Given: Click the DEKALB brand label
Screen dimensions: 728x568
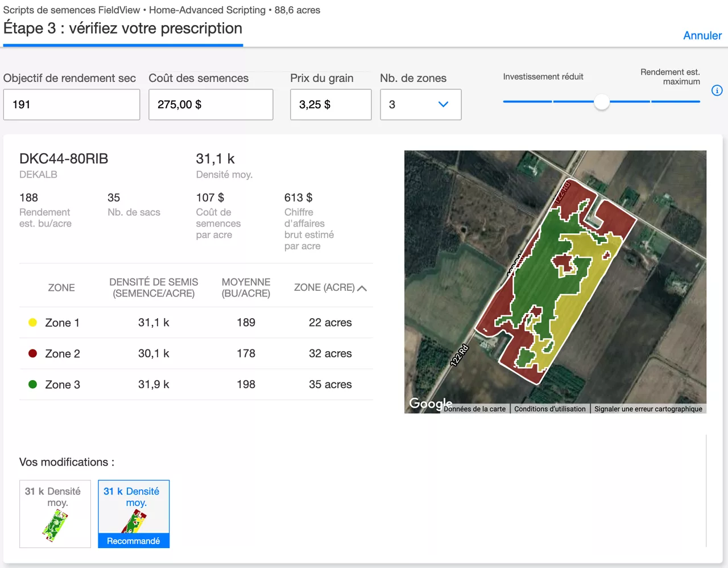Looking at the screenshot, I should [38, 175].
